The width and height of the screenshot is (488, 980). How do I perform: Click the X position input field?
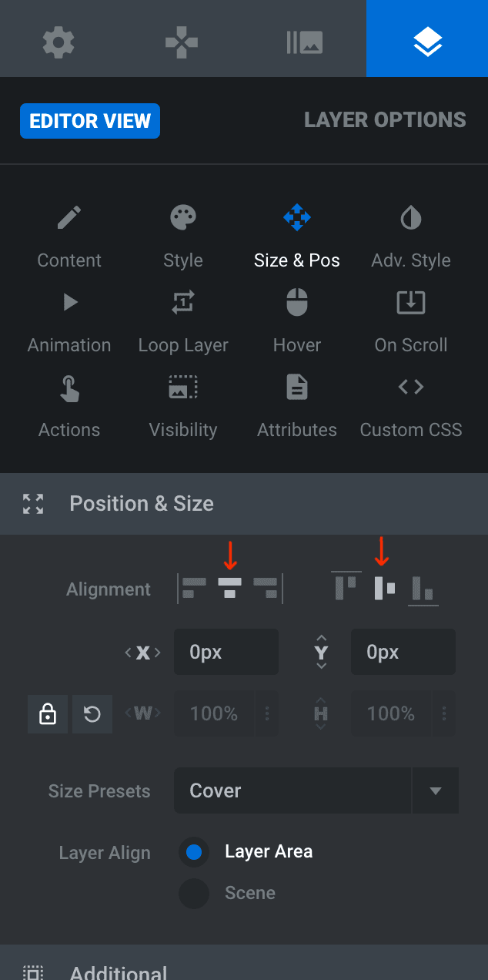coord(226,652)
